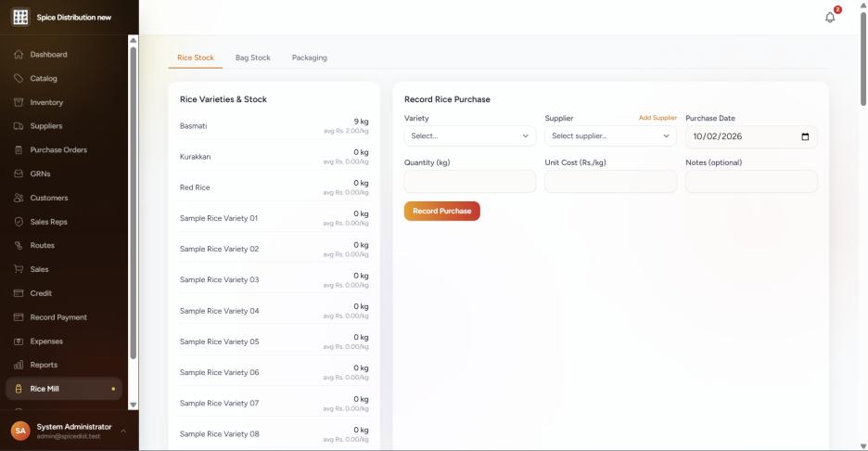The width and height of the screenshot is (868, 451).
Task: Click the Sales cart icon
Action: (19, 269)
